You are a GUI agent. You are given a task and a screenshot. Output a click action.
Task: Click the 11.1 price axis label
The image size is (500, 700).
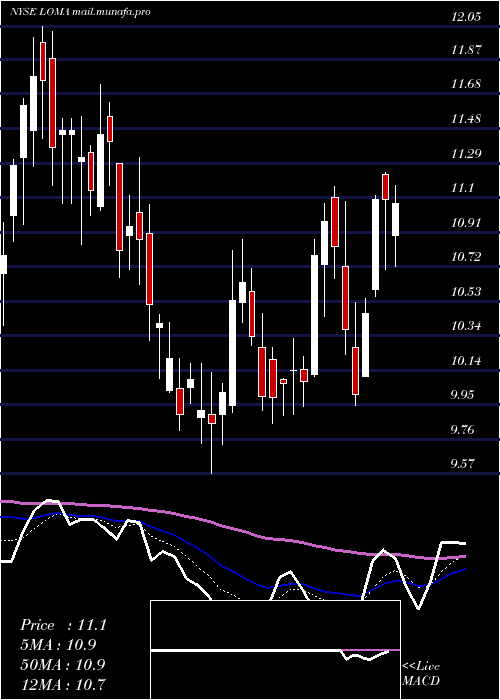click(x=462, y=188)
